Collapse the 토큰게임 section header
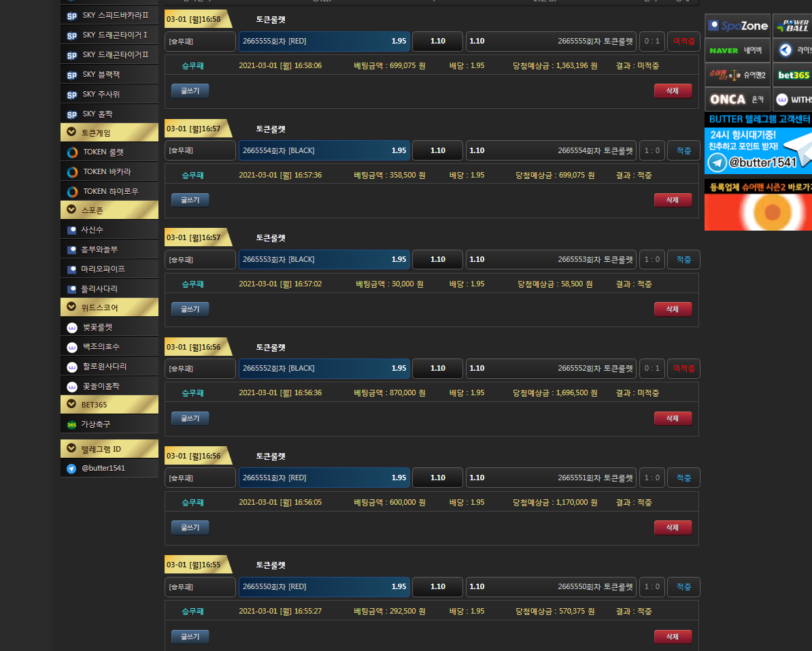This screenshot has width=812, height=651. click(x=109, y=133)
